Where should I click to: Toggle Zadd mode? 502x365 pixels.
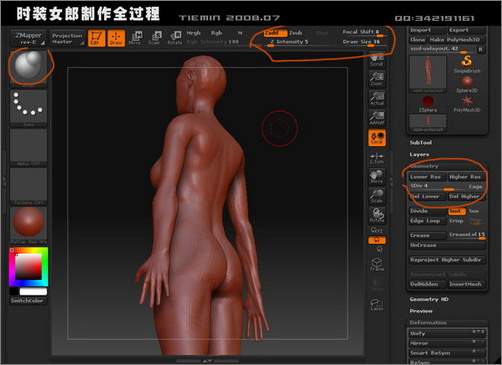coord(275,33)
